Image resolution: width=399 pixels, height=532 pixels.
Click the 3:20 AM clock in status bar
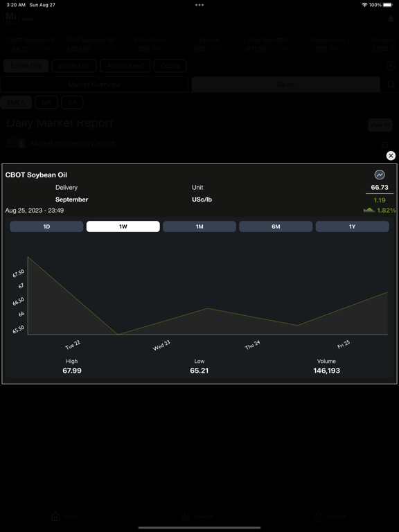pyautogui.click(x=16, y=5)
